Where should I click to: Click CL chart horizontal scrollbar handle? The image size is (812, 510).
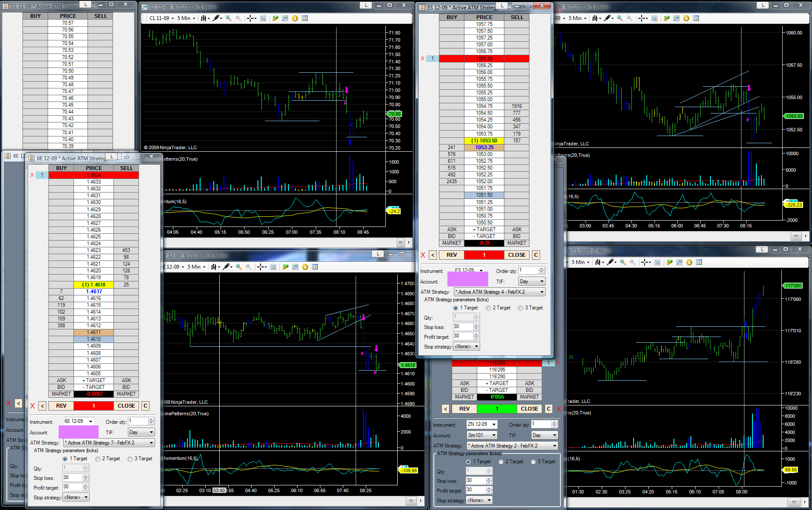click(x=400, y=242)
